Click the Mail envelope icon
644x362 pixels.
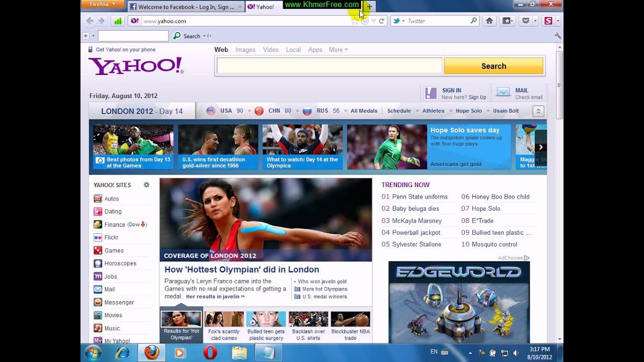coord(503,92)
